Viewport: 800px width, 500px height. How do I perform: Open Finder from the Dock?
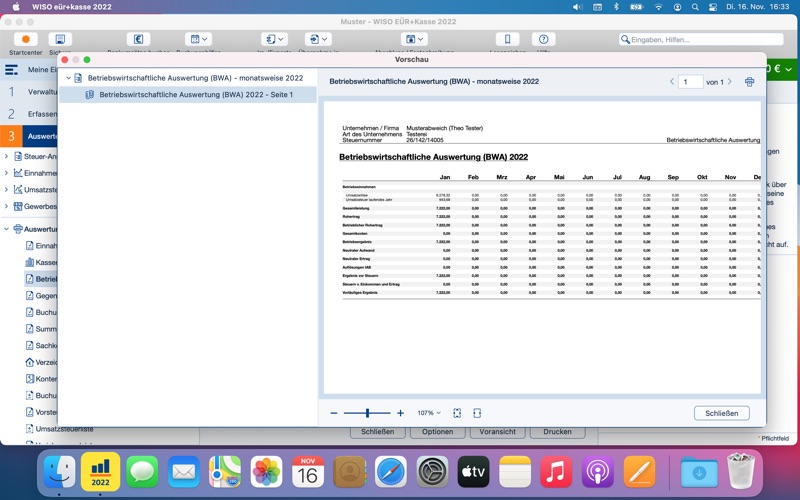coord(59,472)
